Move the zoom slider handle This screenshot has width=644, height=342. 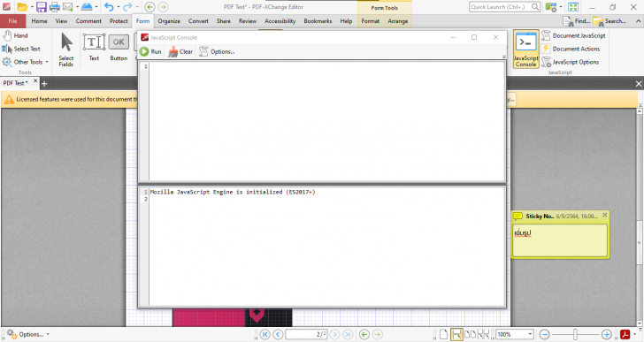pyautogui.click(x=575, y=335)
